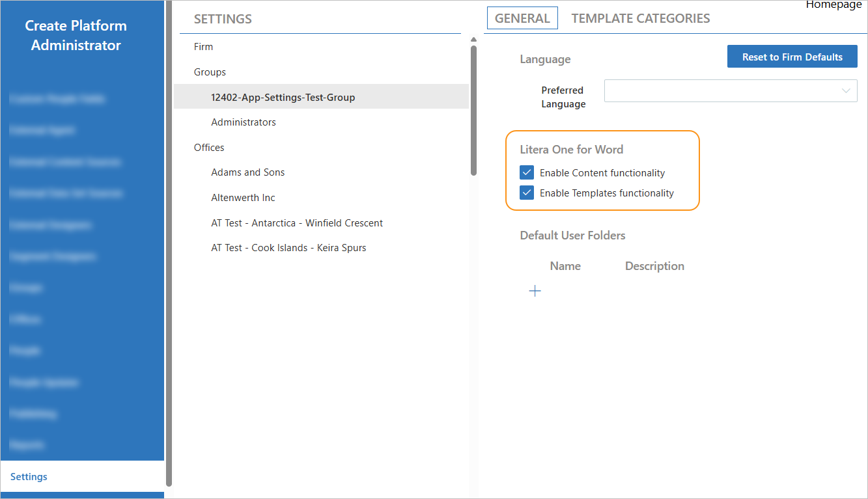Image resolution: width=868 pixels, height=499 pixels.
Task: Click the Description column header
Action: click(654, 266)
